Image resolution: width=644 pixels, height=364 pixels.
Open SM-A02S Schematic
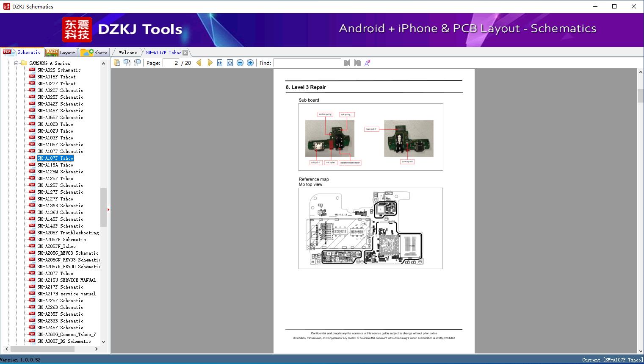click(59, 70)
